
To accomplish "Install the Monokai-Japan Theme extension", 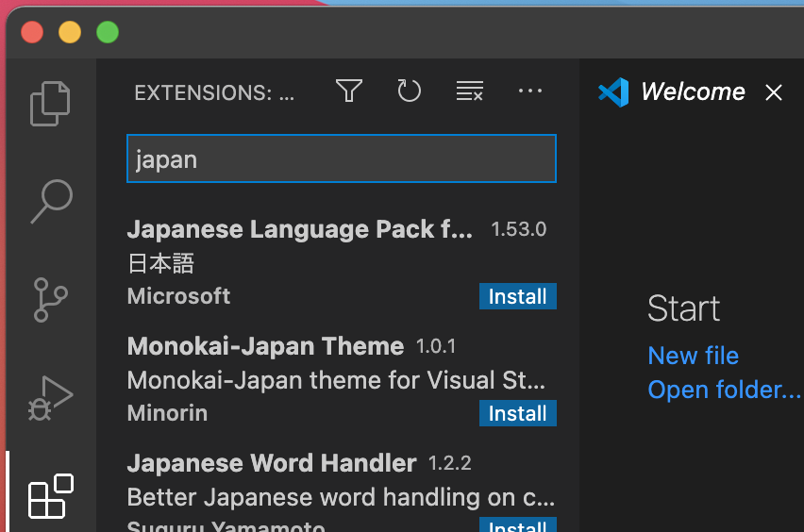I will pyautogui.click(x=518, y=413).
